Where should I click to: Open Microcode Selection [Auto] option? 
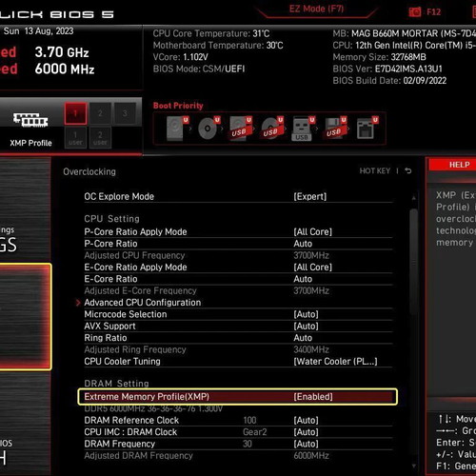(x=238, y=314)
